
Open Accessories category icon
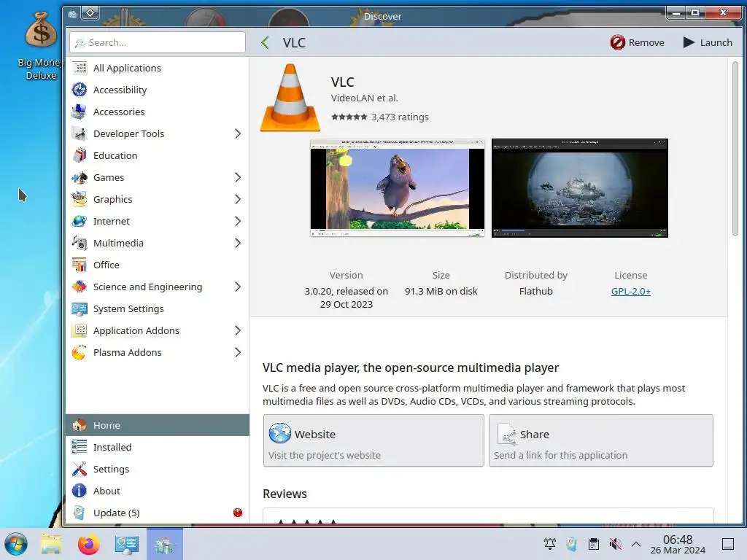pyautogui.click(x=80, y=112)
